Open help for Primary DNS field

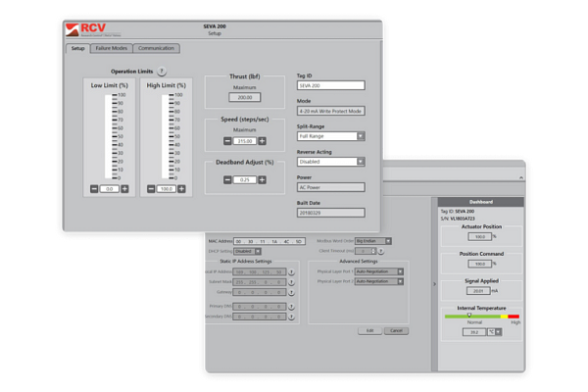click(x=291, y=307)
